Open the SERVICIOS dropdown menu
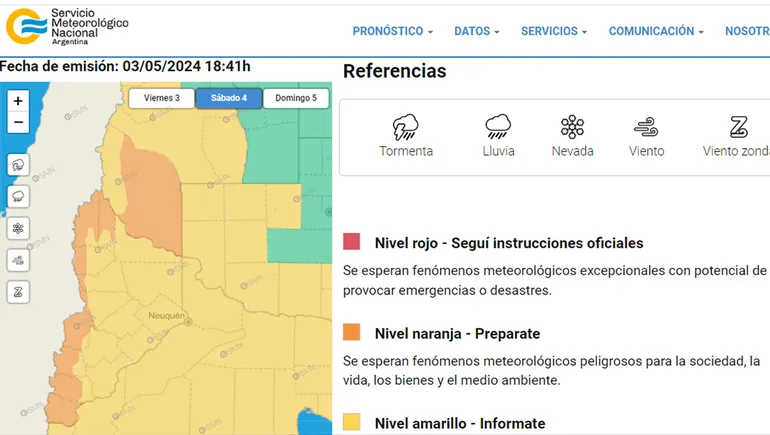This screenshot has height=435, width=770. click(x=554, y=31)
